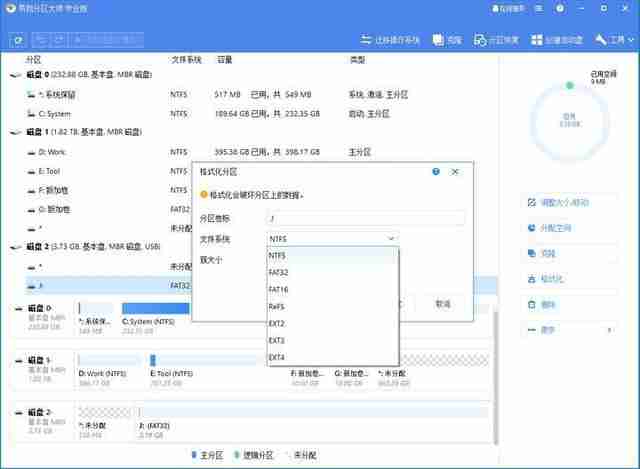Select the D: Work partition row
This screenshot has height=469, width=640.
click(x=253, y=152)
